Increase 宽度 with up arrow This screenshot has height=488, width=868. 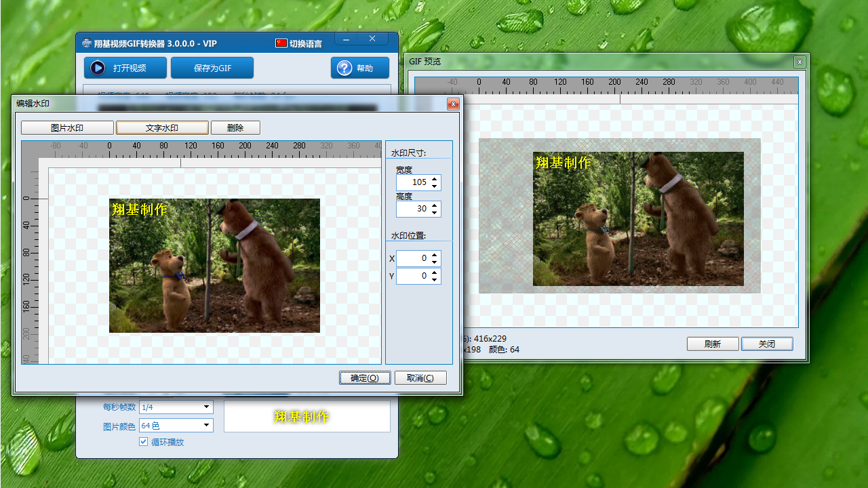click(x=435, y=179)
